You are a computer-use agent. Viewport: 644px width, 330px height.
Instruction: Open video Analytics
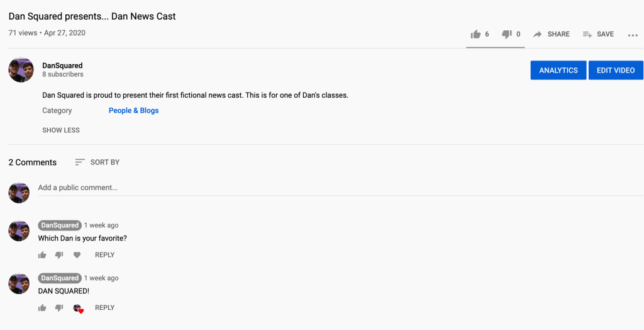(x=558, y=70)
